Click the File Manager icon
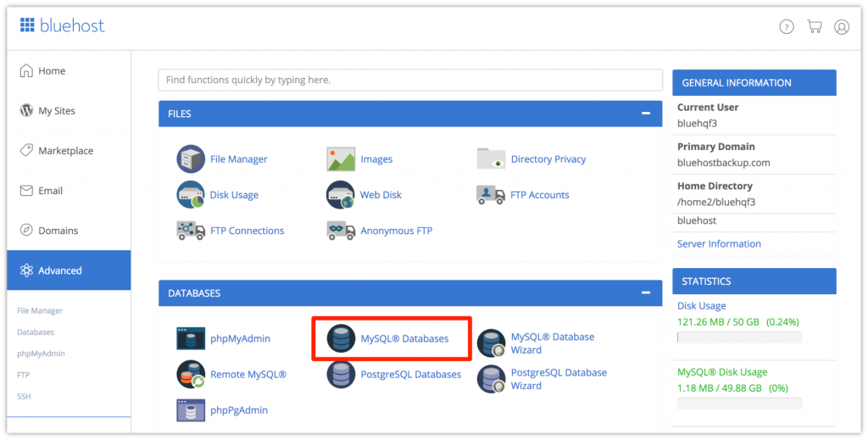This screenshot has width=868, height=440. 191,159
